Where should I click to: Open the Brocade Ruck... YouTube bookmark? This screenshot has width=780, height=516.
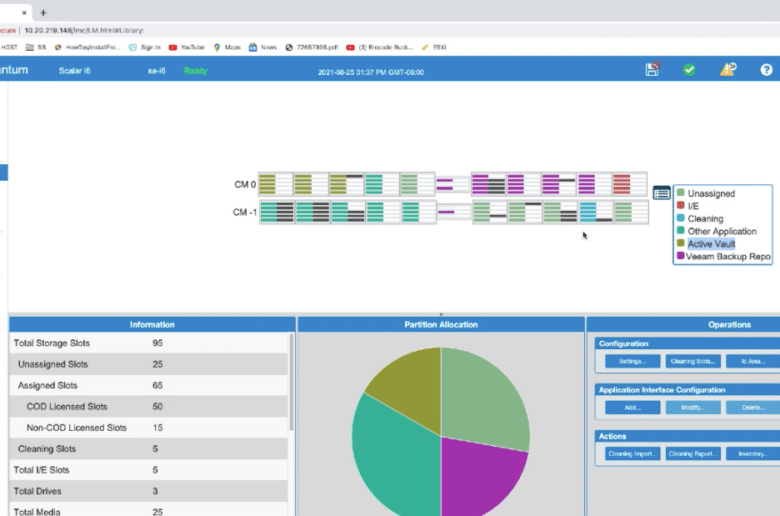(x=380, y=47)
